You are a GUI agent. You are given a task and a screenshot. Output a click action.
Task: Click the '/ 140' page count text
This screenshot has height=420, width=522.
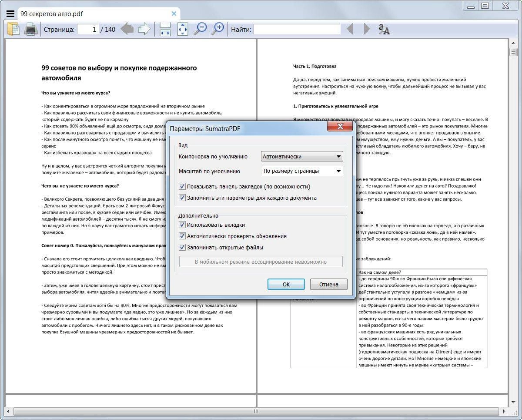[108, 30]
